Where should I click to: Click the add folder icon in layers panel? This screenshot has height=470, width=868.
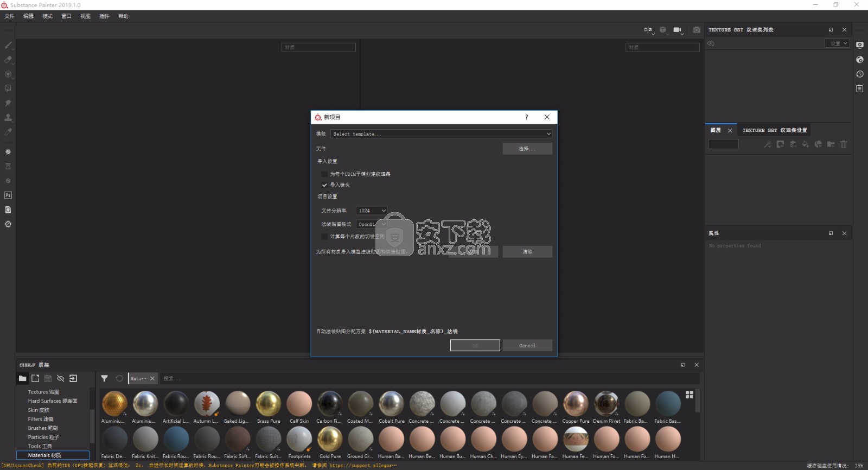tap(831, 144)
